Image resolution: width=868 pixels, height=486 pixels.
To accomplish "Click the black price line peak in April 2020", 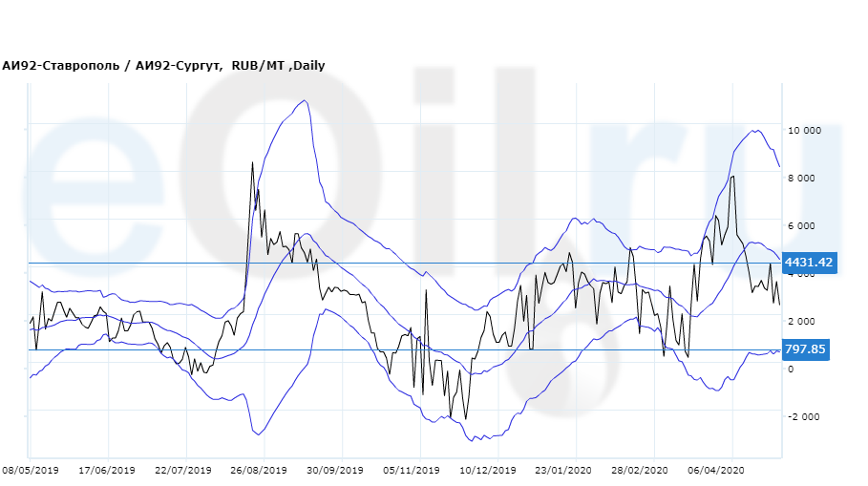I will pos(732,177).
